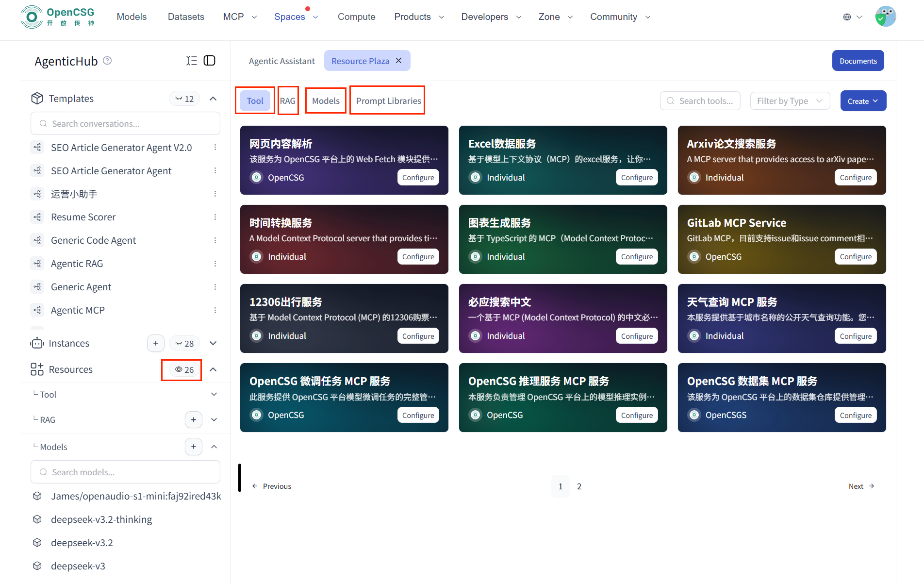Open the Filter by Type dropdown
924x584 pixels.
[x=790, y=101]
